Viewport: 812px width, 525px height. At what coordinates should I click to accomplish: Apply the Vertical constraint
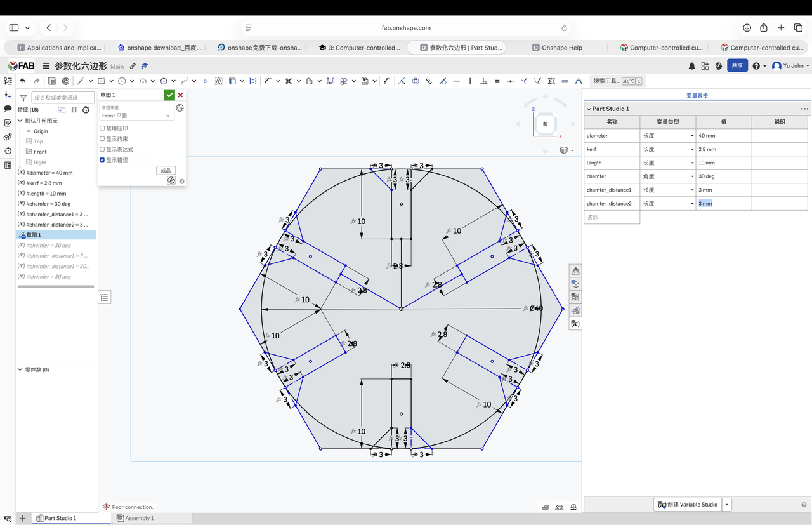470,81
